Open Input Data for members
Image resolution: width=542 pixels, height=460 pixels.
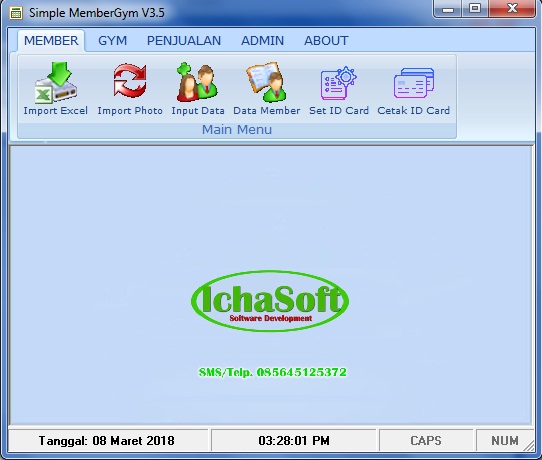[198, 89]
